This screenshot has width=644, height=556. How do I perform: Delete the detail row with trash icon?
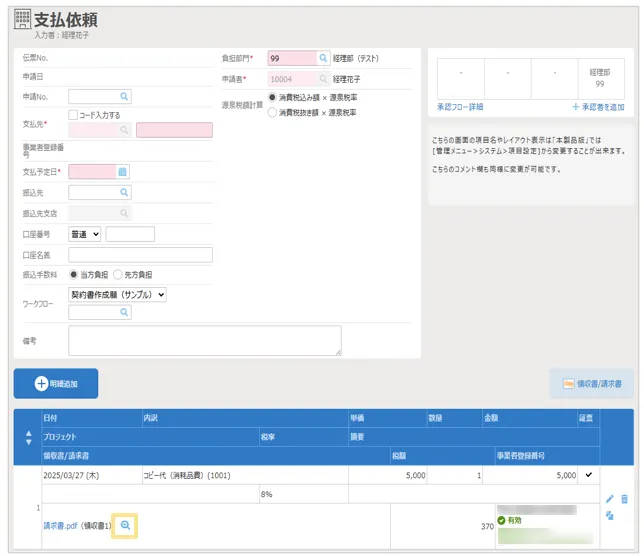pyautogui.click(x=624, y=498)
